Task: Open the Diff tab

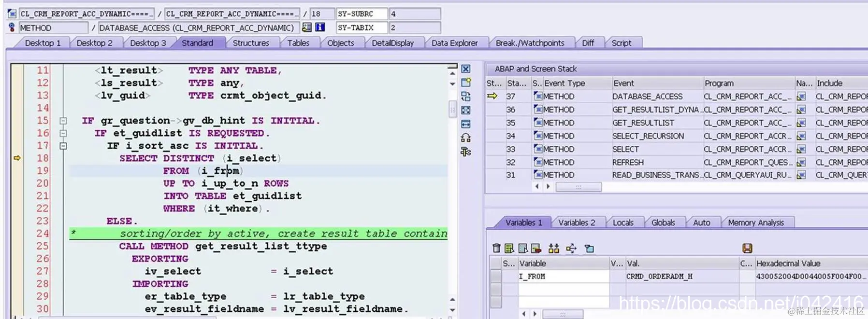Action: click(x=588, y=43)
